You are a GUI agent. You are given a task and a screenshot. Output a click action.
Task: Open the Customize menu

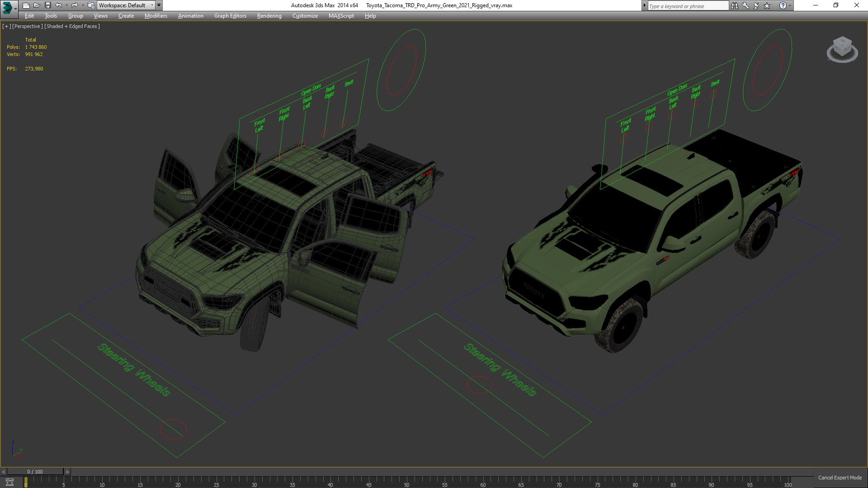point(305,16)
